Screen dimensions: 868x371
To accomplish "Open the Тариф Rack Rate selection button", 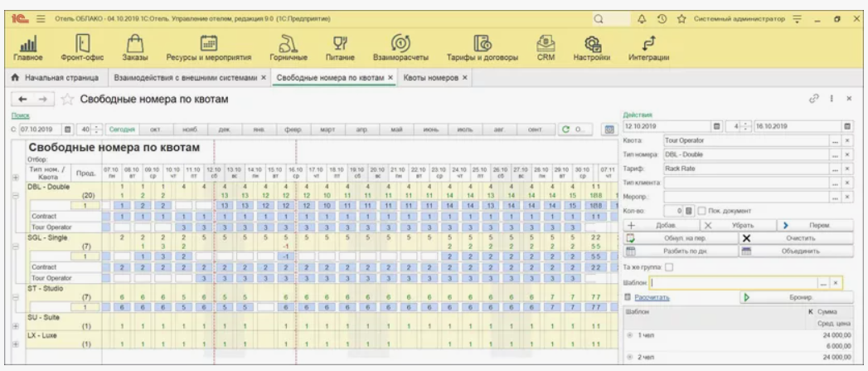I will [836, 168].
